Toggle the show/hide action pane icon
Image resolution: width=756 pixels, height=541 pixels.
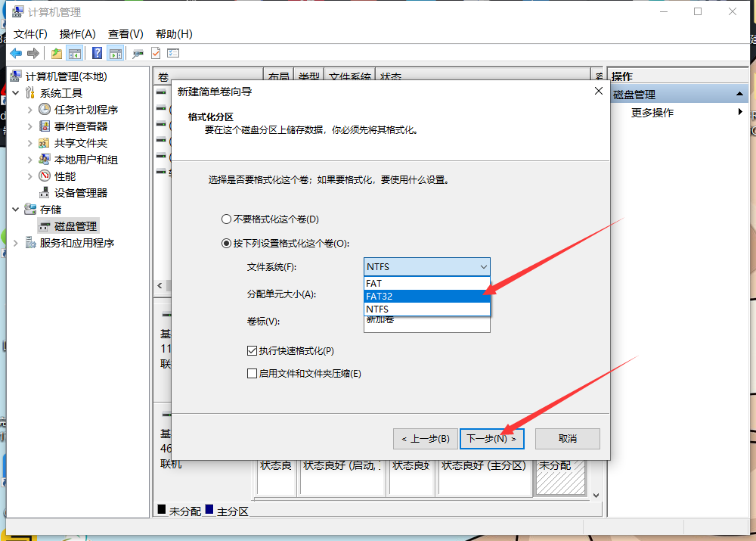(x=115, y=53)
